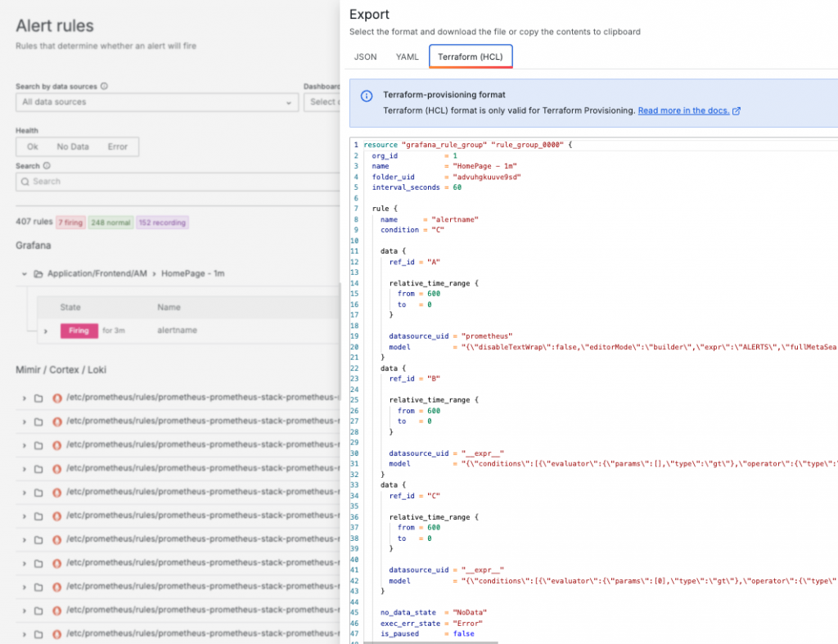Viewport: 838px width, 644px height.
Task: Click orange Prometheus icon in eighth rules row
Action: click(56, 563)
